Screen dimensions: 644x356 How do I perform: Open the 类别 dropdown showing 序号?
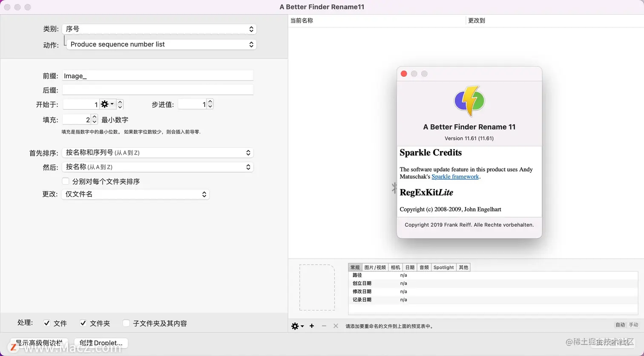click(x=159, y=29)
